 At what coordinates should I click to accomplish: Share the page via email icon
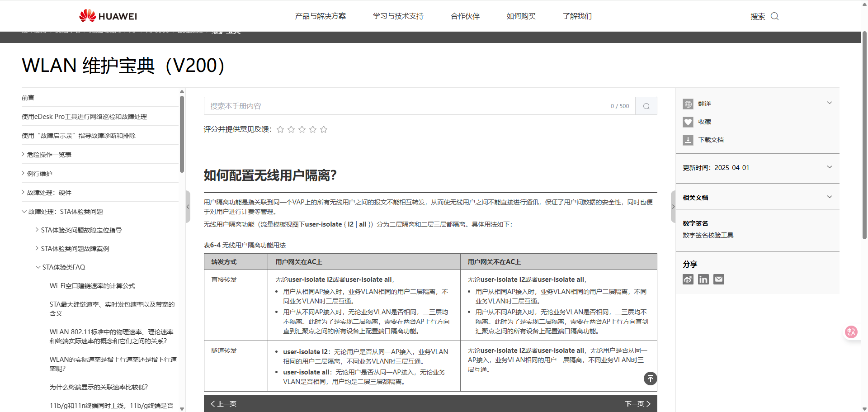pyautogui.click(x=718, y=279)
